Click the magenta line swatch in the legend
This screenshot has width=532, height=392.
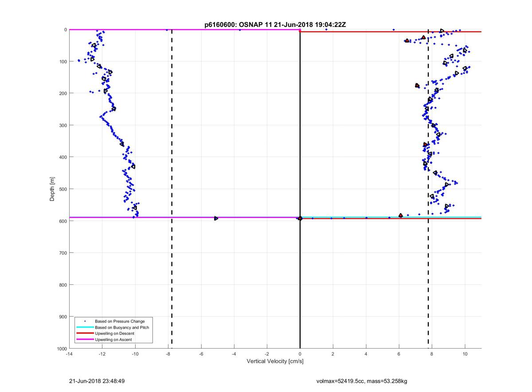85,340
